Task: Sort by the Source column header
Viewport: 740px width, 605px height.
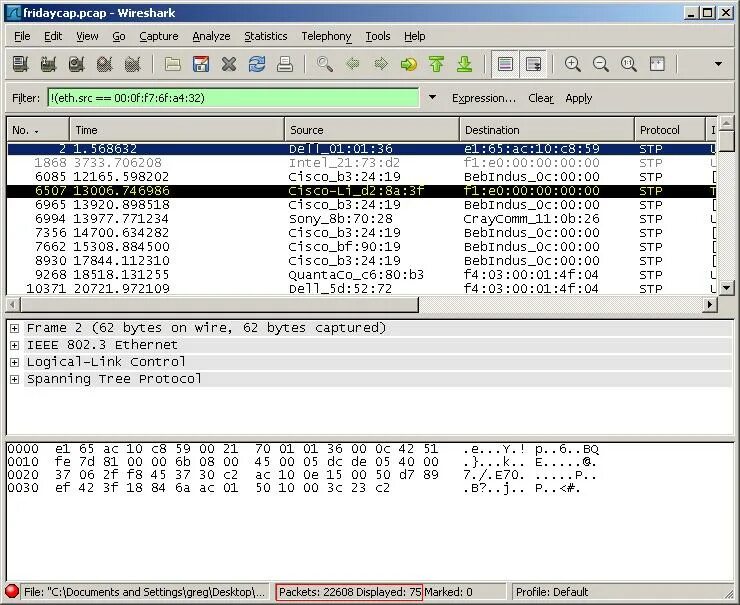Action: (x=372, y=130)
